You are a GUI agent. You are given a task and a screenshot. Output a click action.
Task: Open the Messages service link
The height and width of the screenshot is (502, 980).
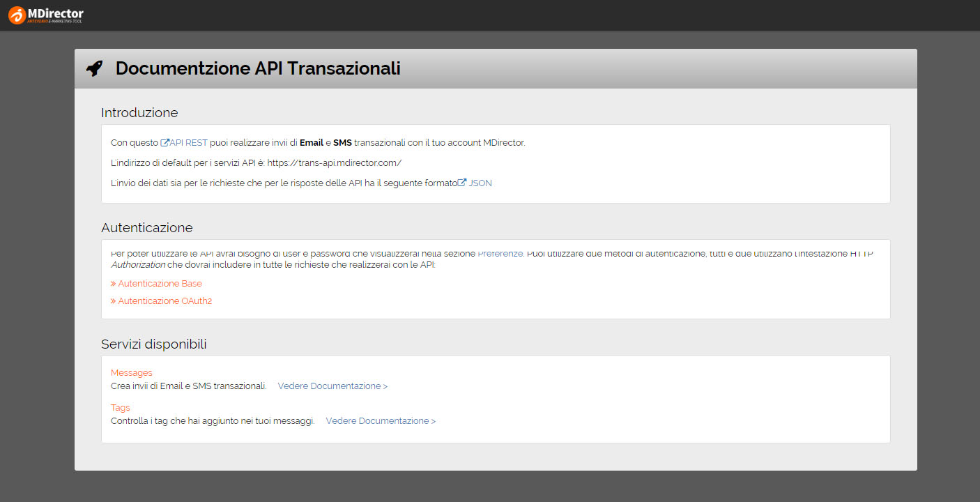point(132,373)
